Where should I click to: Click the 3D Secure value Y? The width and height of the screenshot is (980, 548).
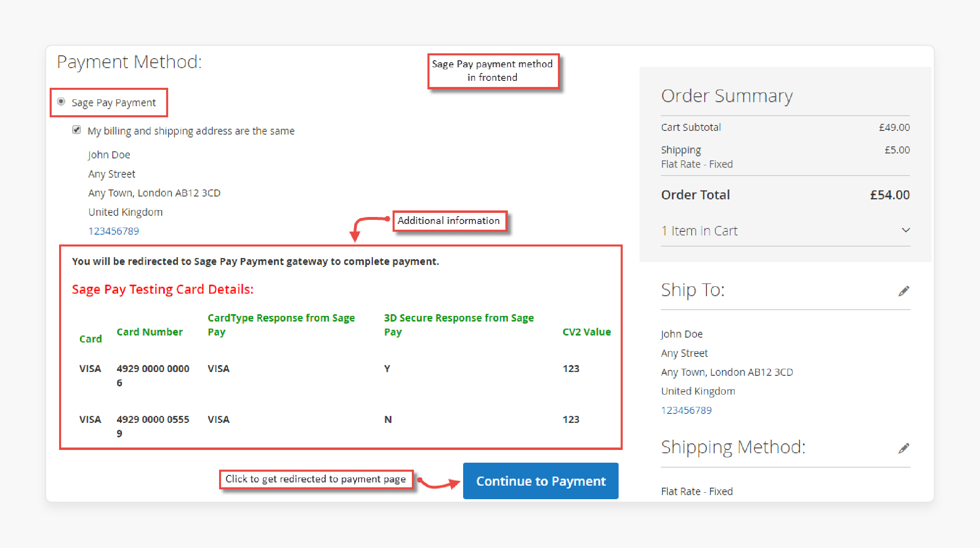coord(387,368)
